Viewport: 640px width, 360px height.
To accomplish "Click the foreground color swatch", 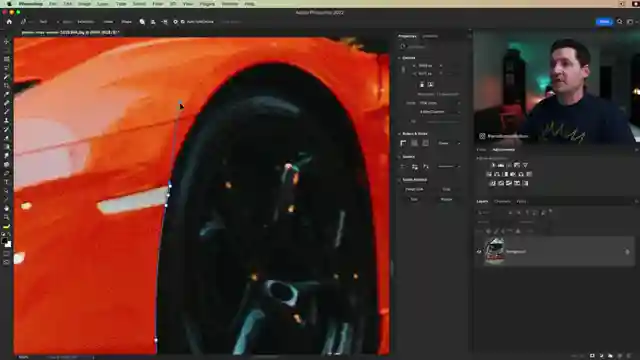I will pos(4,241).
